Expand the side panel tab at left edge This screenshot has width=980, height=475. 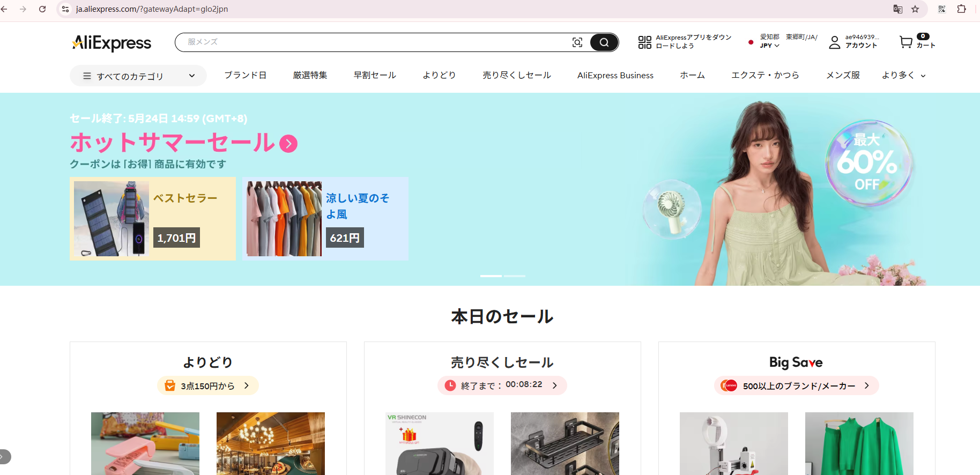[x=5, y=457]
